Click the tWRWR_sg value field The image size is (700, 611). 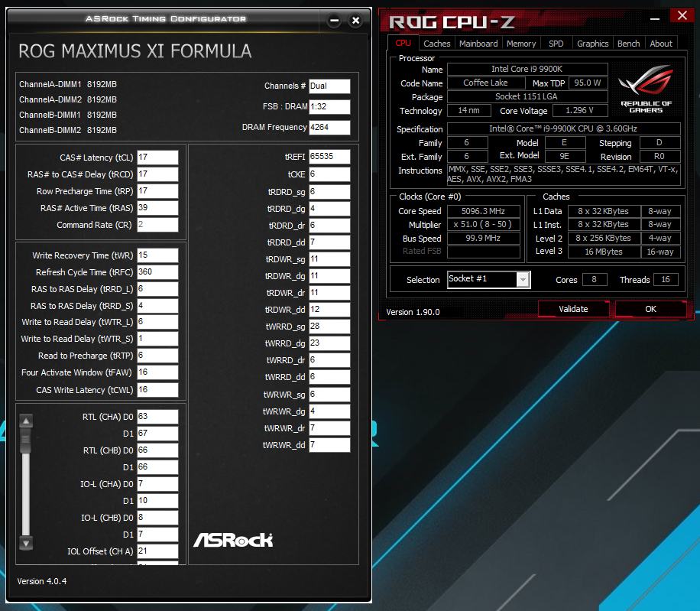click(329, 395)
